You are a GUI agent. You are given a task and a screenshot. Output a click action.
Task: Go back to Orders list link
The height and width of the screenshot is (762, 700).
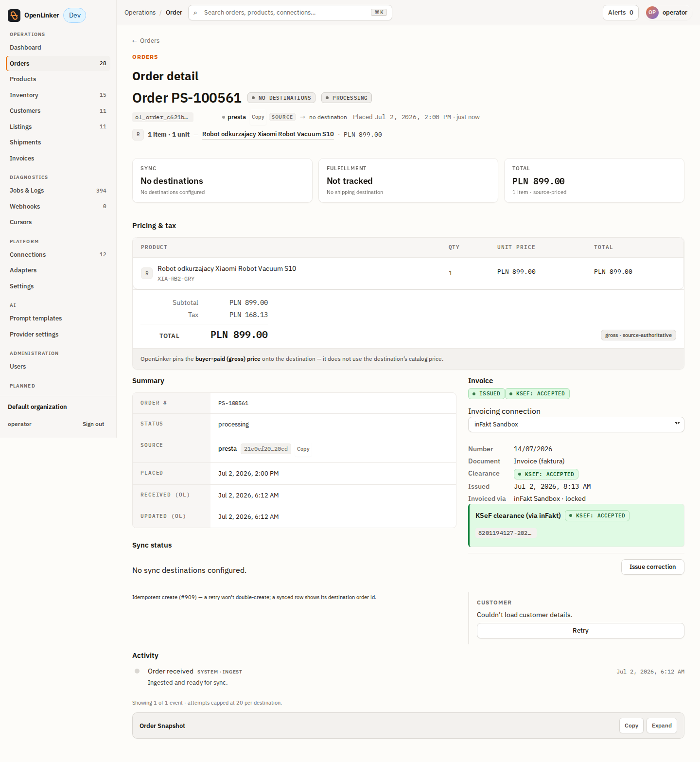tap(146, 41)
